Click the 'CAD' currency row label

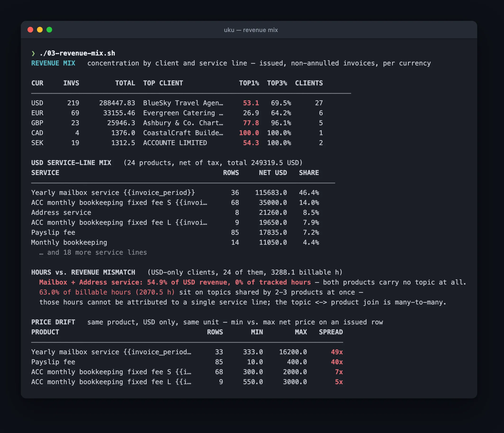(37, 133)
